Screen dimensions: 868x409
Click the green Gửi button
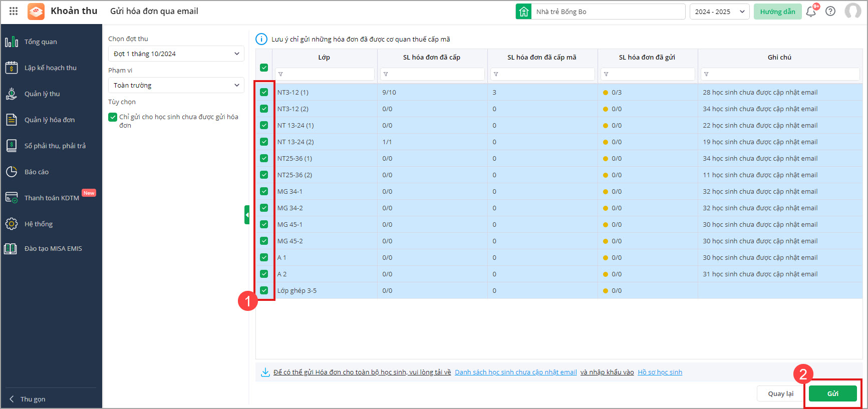(832, 393)
